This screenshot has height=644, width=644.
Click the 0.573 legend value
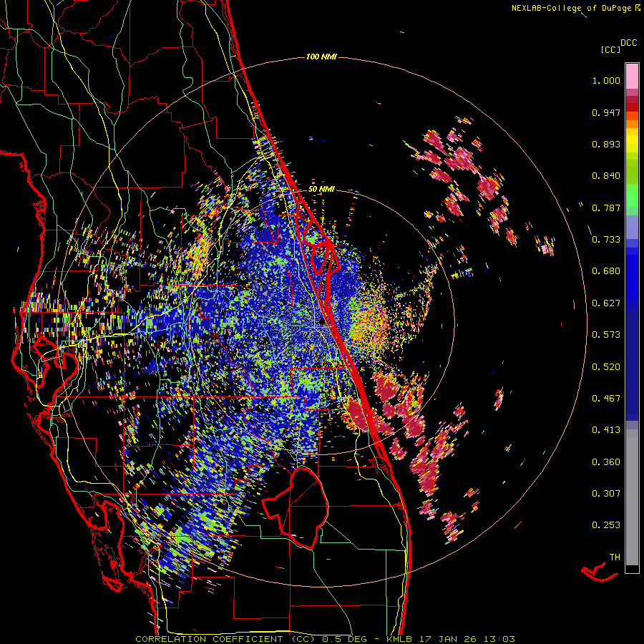606,335
